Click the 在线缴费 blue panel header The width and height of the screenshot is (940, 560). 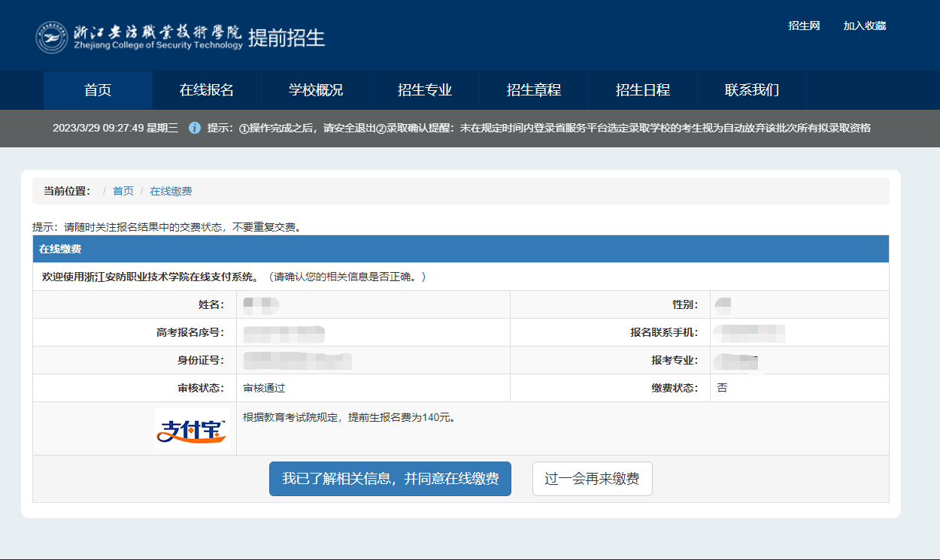460,249
